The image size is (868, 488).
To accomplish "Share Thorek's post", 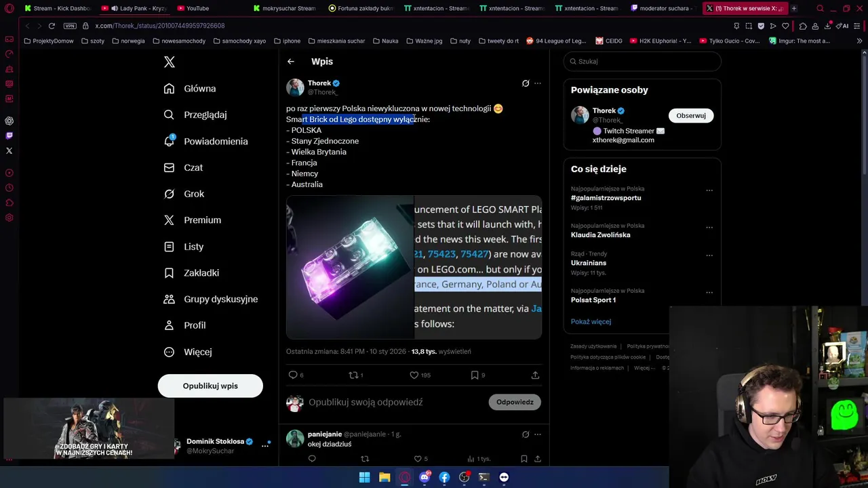I will coord(535,375).
